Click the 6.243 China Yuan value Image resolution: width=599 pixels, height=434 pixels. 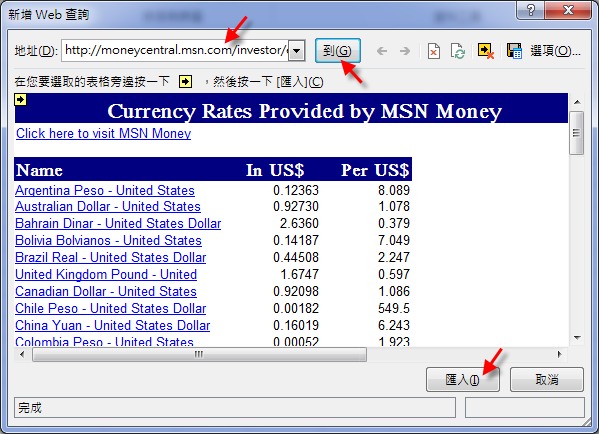[394, 326]
